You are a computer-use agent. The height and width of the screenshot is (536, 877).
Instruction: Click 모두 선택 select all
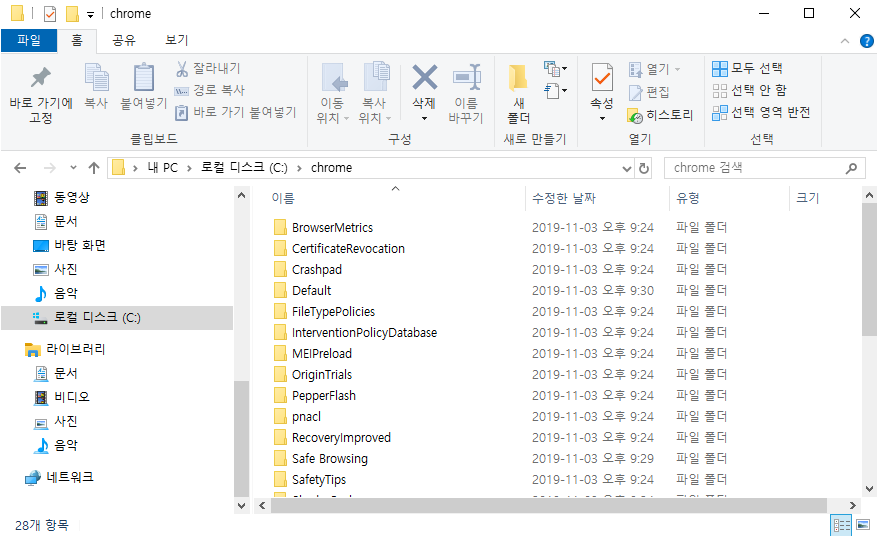pos(747,68)
